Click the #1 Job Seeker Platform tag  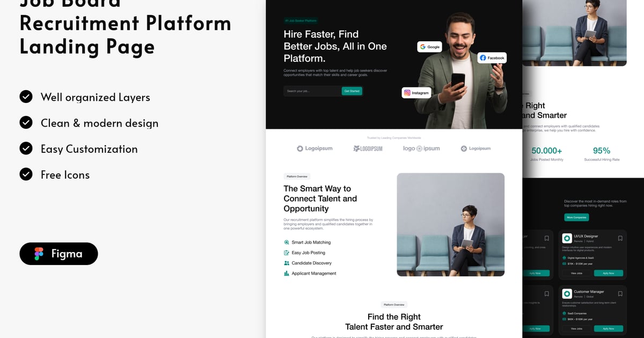pos(302,21)
